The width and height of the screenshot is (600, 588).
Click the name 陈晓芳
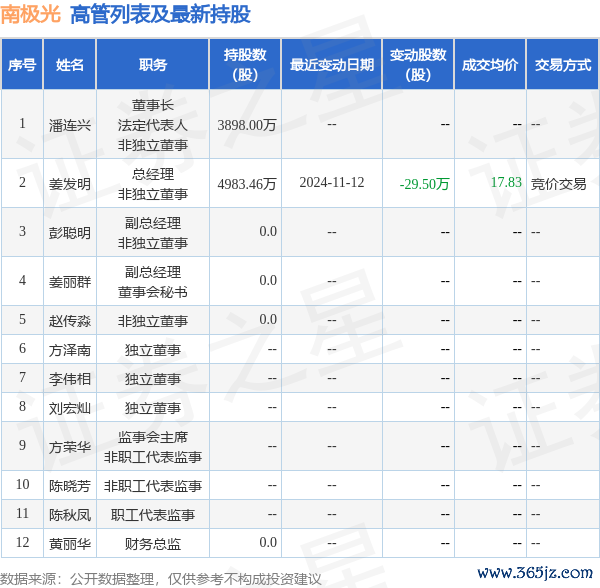point(70,486)
